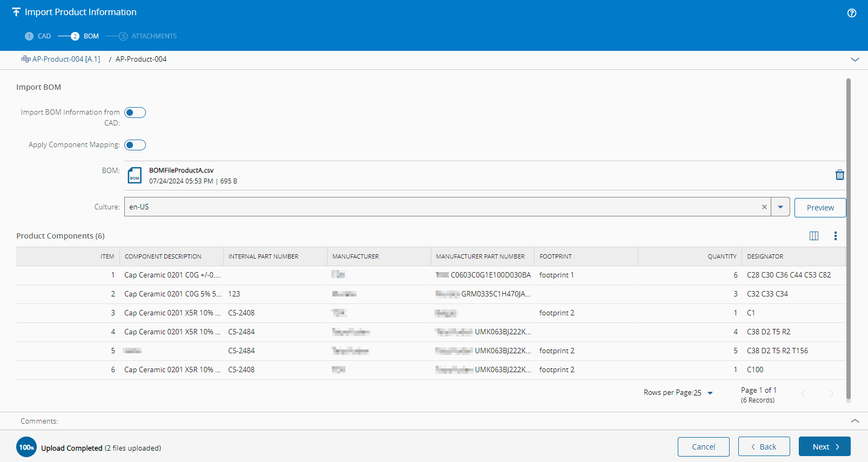
Task: Click the AP-Product-004 [A.1] breadcrumb icon
Action: click(25, 59)
